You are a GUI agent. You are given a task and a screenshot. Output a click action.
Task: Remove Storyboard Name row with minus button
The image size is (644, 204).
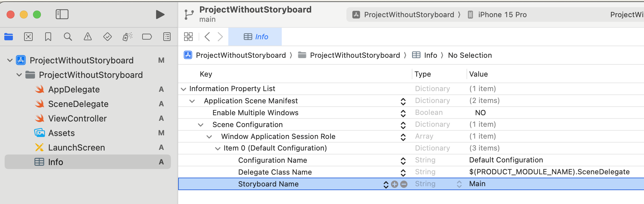(404, 184)
